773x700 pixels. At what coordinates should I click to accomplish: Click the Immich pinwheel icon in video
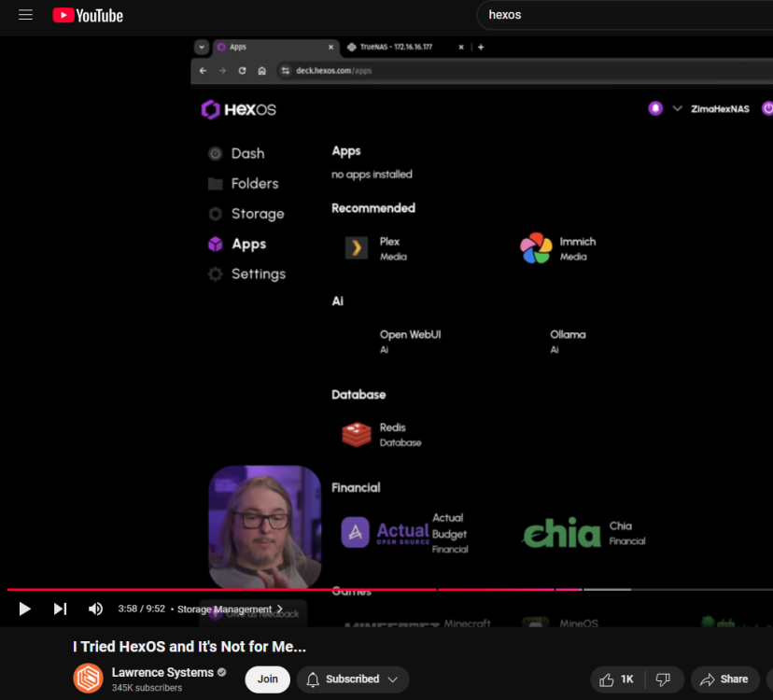pos(536,248)
